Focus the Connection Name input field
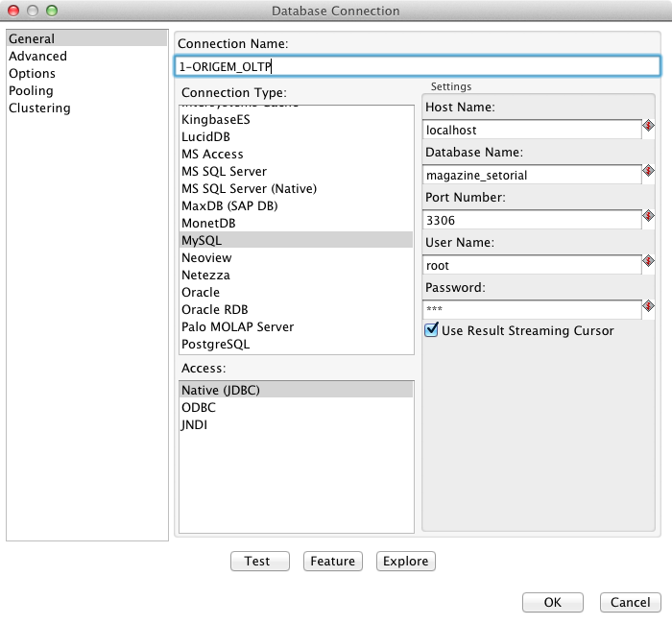Screen dimensions: 672x624 point(417,66)
